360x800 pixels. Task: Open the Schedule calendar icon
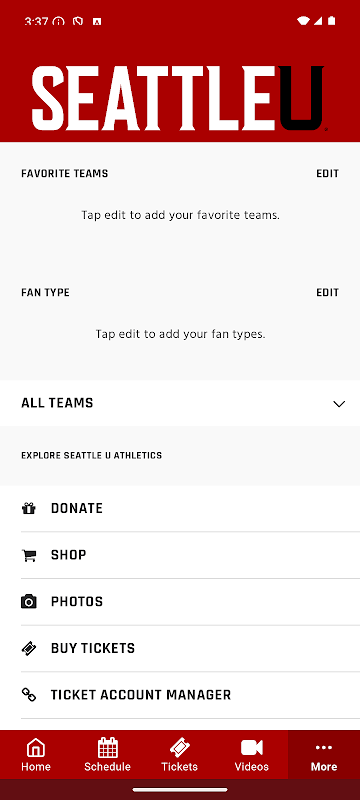point(108,748)
